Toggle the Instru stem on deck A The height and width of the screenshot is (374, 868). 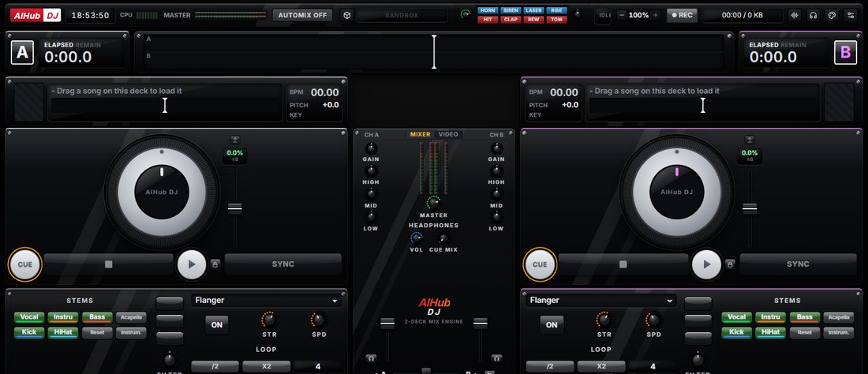click(63, 317)
